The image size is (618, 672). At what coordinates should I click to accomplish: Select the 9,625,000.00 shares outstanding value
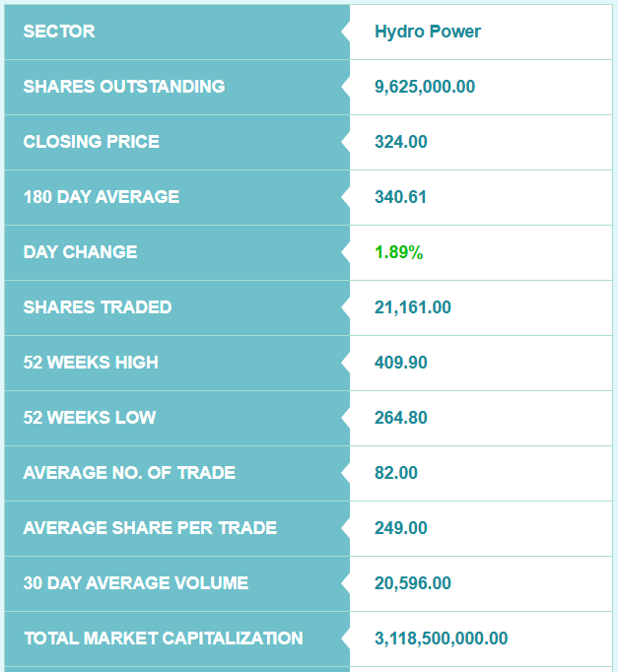[x=425, y=87]
